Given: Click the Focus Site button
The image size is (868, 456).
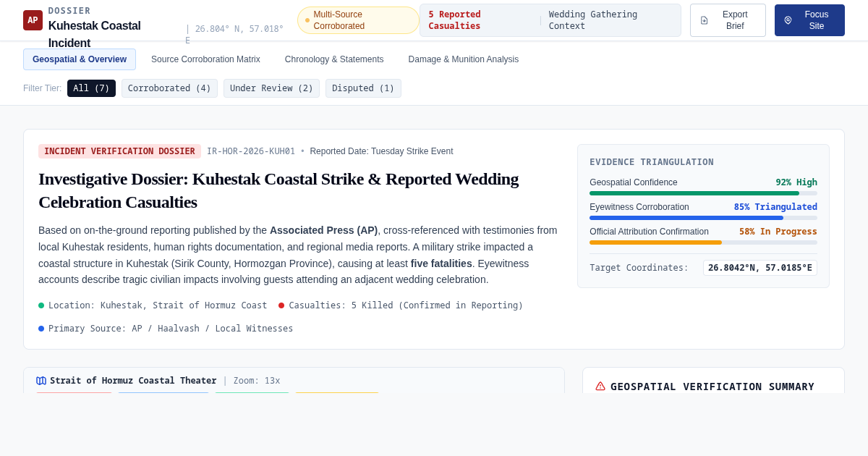Looking at the screenshot, I should [809, 20].
